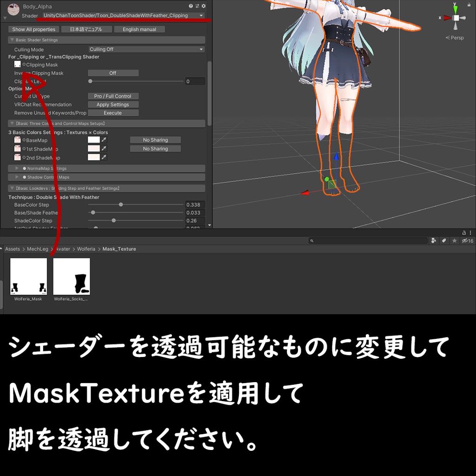Click the 2nd ShadeMap texture slot
This screenshot has height=476, width=476.
click(17, 158)
